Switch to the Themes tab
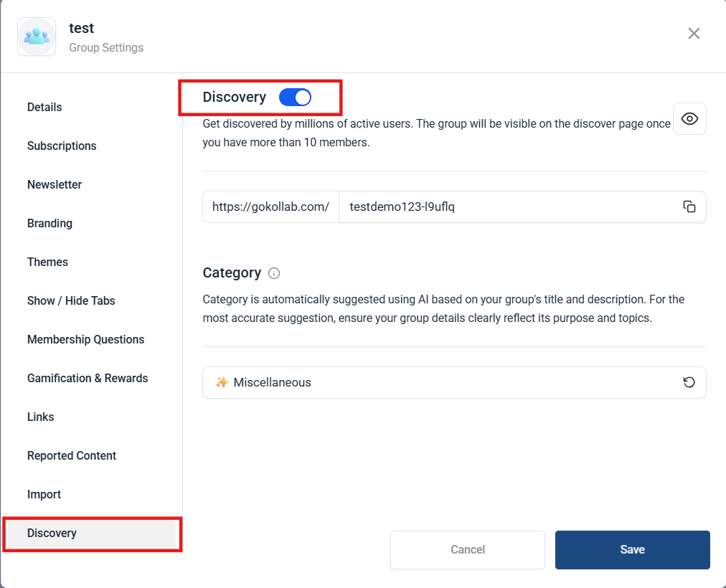Viewport: 726px width, 588px height. click(47, 262)
